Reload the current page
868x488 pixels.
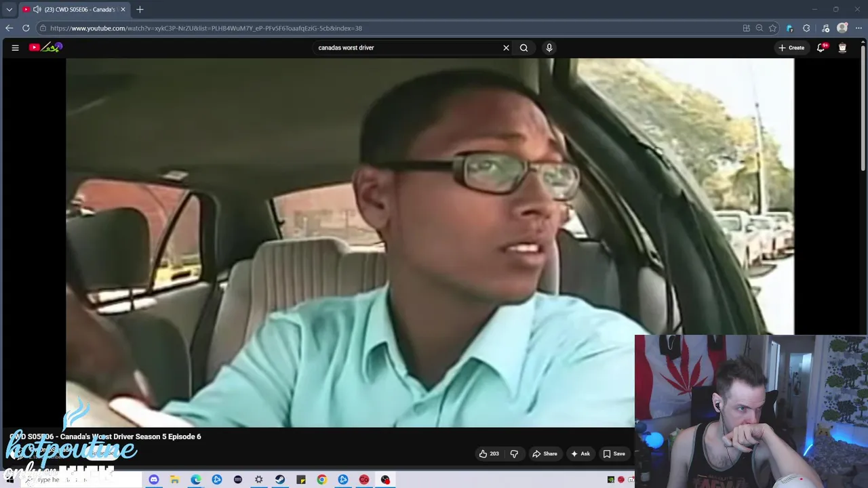pos(26,28)
